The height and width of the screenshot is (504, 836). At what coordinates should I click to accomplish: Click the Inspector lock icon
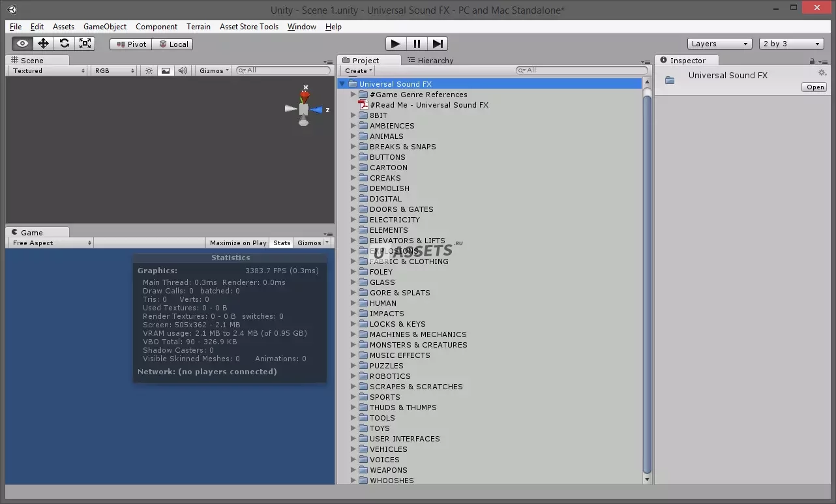tap(812, 61)
